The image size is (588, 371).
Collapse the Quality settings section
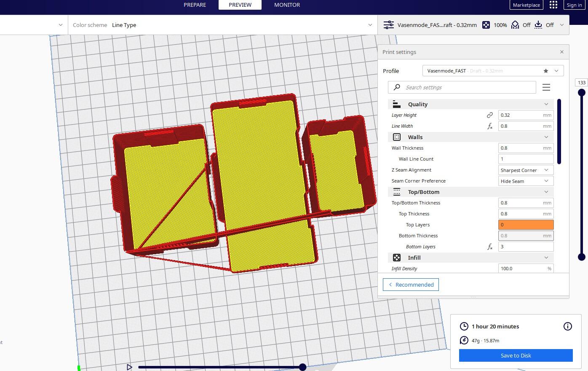(x=546, y=104)
